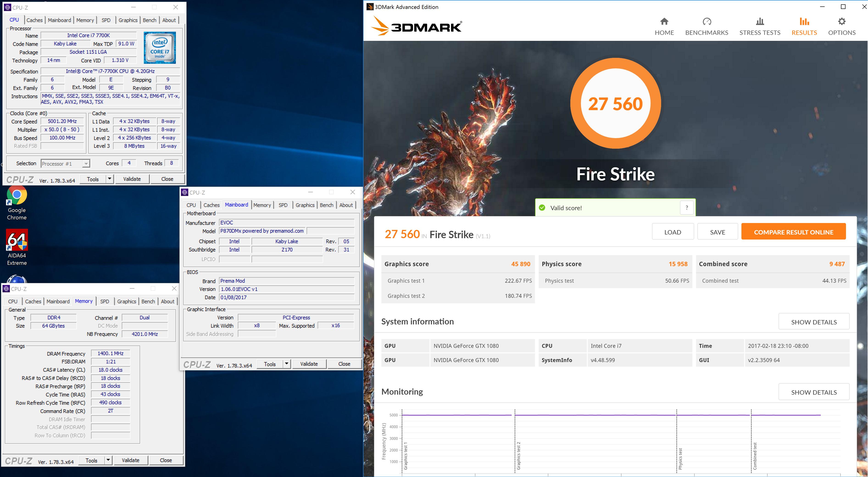
Task: Open Tools dropdown arrow in Mainboard window
Action: coord(286,364)
